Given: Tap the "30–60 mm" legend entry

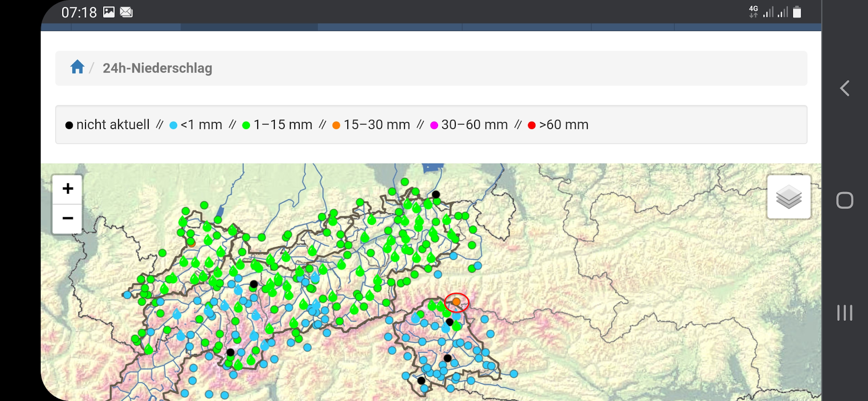Looking at the screenshot, I should 469,124.
